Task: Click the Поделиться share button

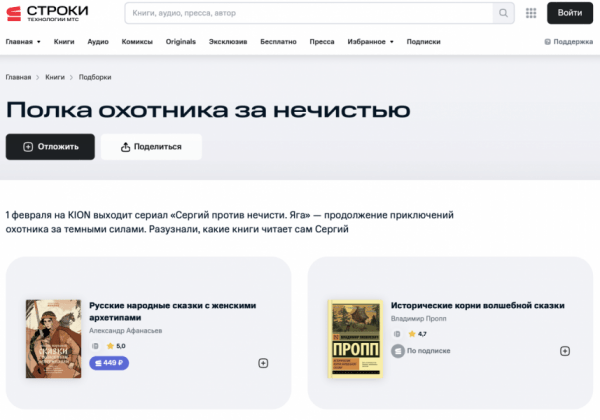Action: (x=151, y=147)
